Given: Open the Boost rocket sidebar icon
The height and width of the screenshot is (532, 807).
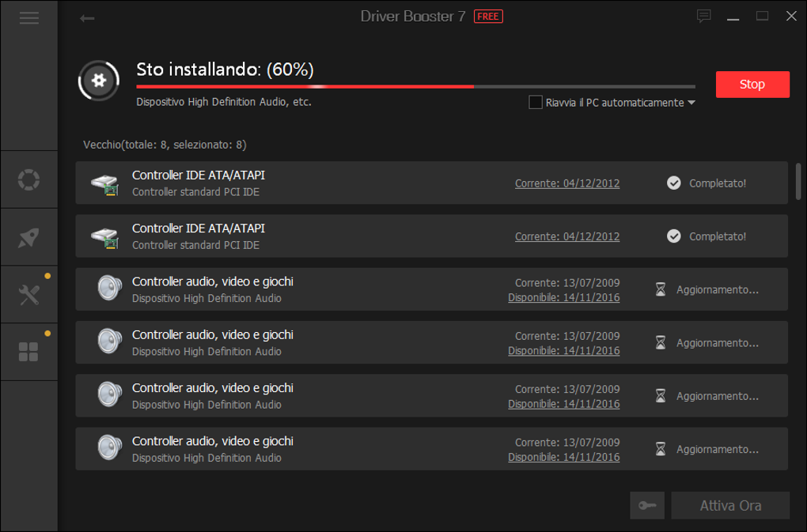Looking at the screenshot, I should click(28, 237).
